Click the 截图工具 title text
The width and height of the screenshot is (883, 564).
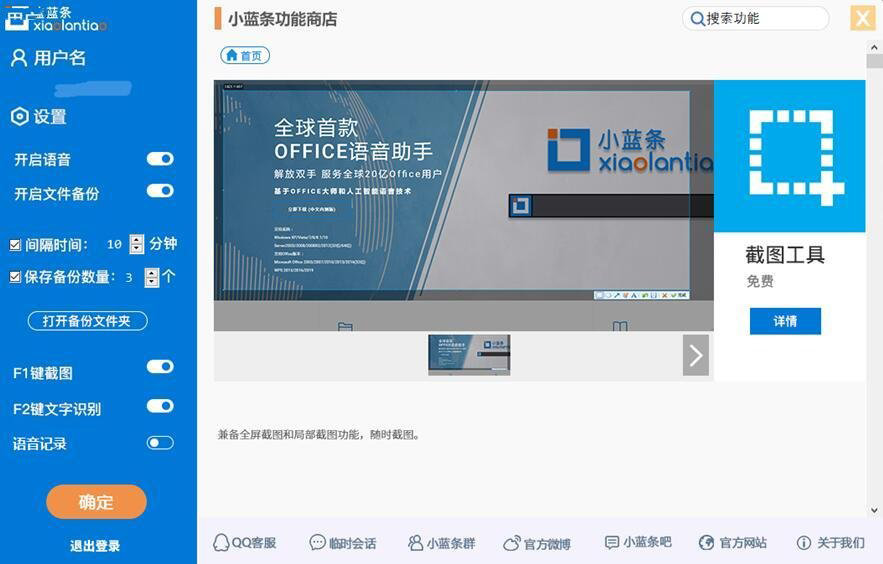[785, 255]
